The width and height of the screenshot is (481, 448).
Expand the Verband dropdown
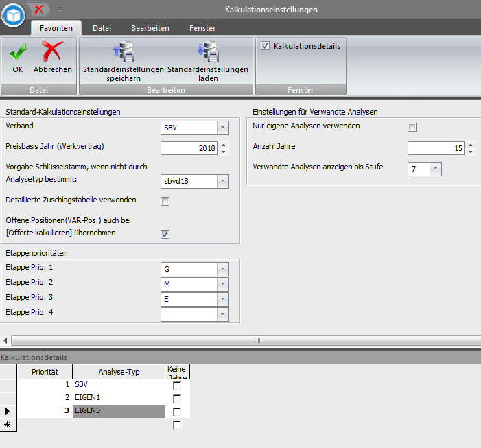(222, 128)
